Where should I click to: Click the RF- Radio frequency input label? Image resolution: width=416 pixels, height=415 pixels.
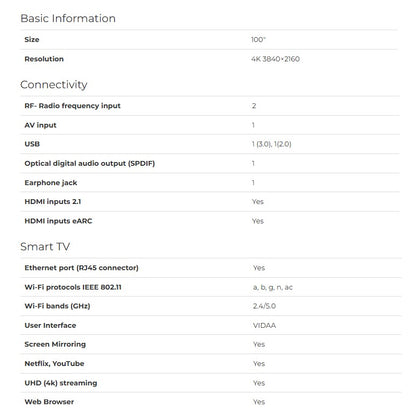pos(72,106)
